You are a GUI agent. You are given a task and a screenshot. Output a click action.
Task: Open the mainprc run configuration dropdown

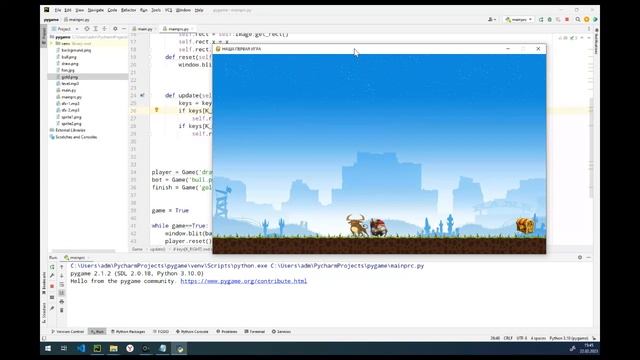[519, 19]
